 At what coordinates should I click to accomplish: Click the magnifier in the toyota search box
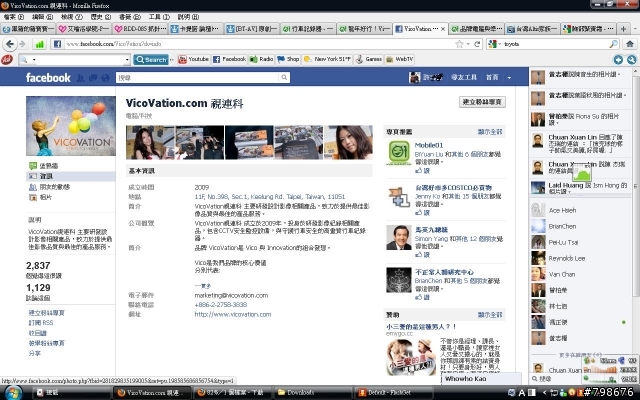click(613, 44)
